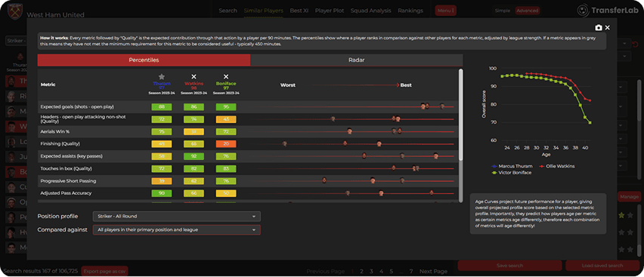Image resolution: width=644 pixels, height=277 pixels.
Task: Open the Squad Analysis tab
Action: coord(370,11)
